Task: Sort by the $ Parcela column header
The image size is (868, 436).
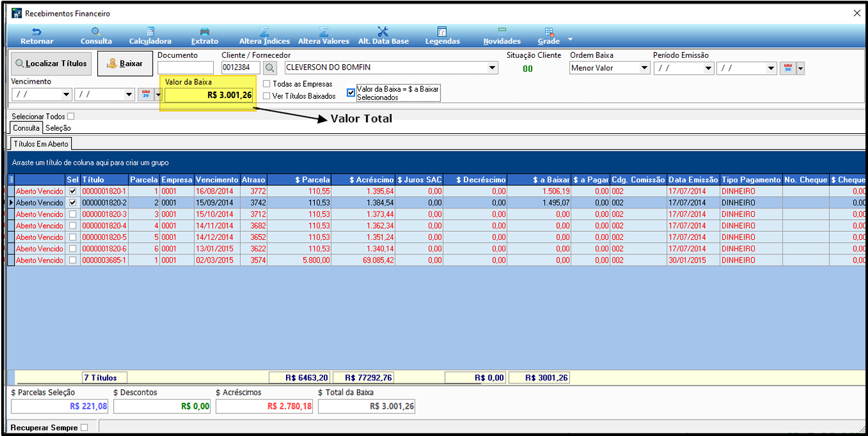Action: (x=299, y=180)
